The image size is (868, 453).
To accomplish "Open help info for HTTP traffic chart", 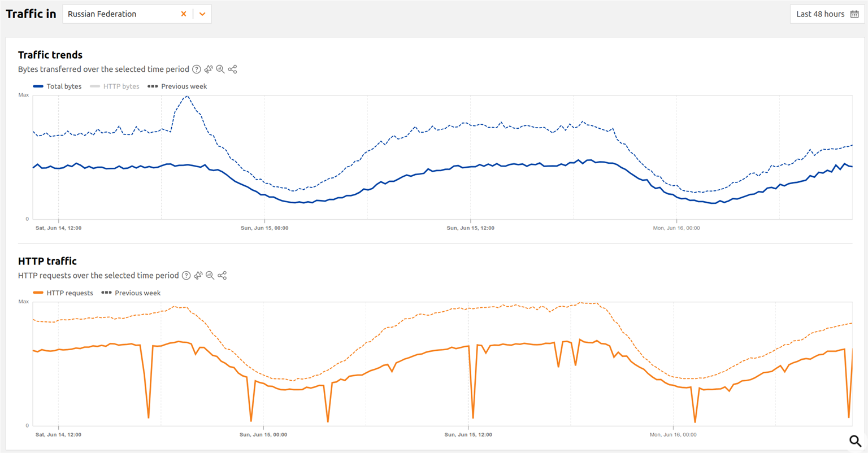I will pyautogui.click(x=186, y=276).
